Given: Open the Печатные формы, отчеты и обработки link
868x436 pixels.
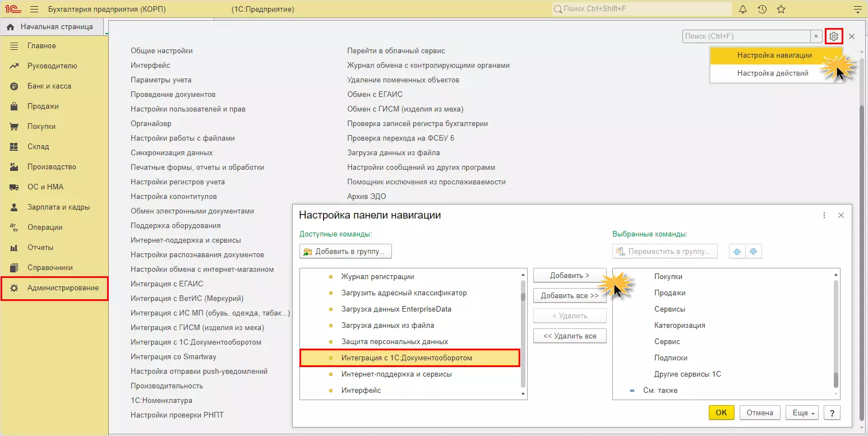Looking at the screenshot, I should [197, 168].
